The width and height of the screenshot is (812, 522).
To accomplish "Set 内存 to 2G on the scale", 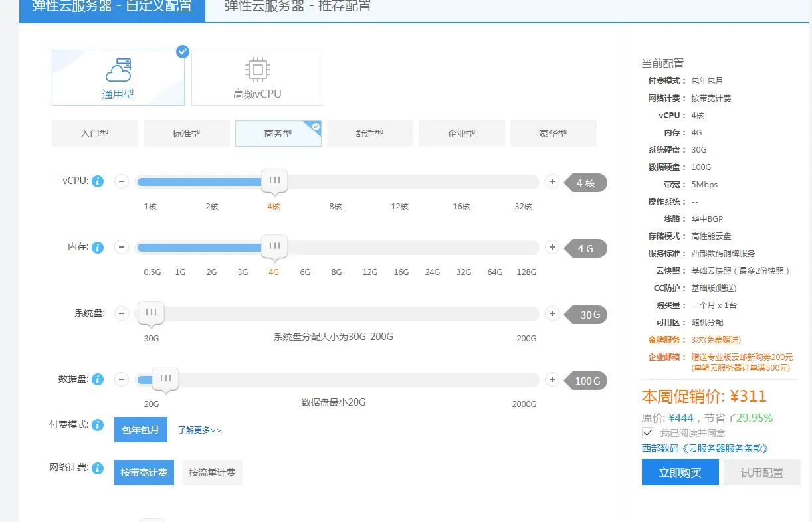I will [212, 272].
